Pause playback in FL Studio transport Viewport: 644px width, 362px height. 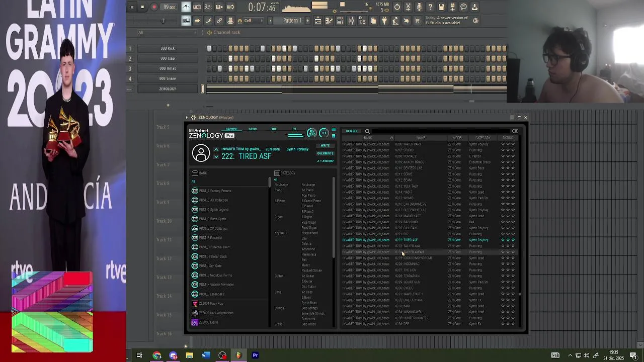(132, 7)
